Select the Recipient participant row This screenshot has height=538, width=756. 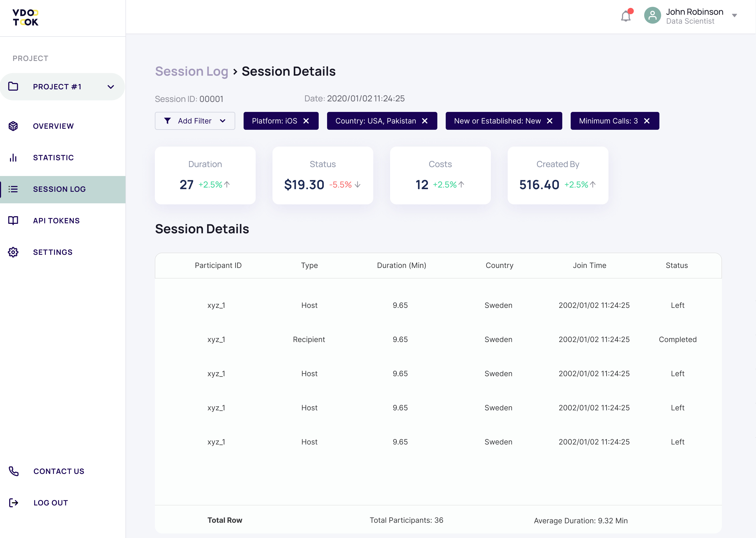coord(309,340)
